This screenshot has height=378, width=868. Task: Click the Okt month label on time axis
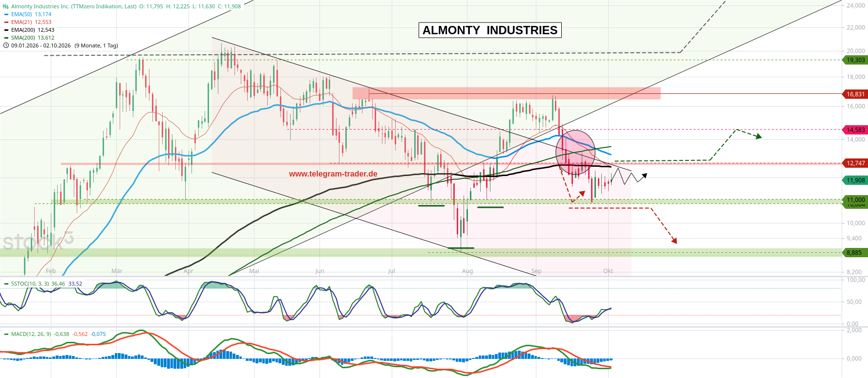[x=608, y=271]
